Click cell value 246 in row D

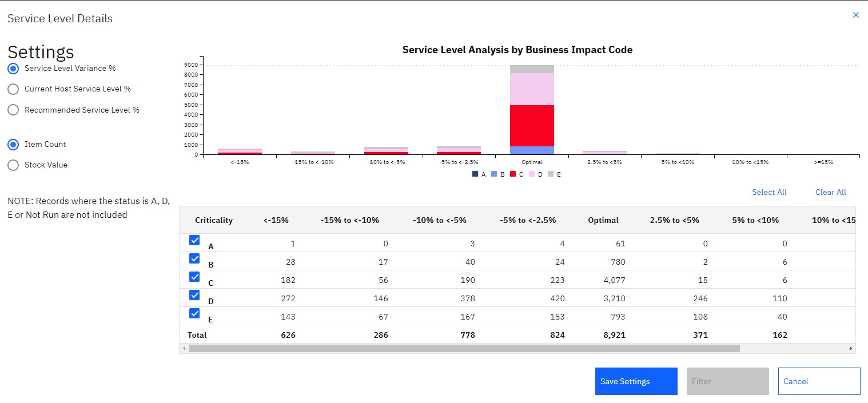pyautogui.click(x=700, y=298)
